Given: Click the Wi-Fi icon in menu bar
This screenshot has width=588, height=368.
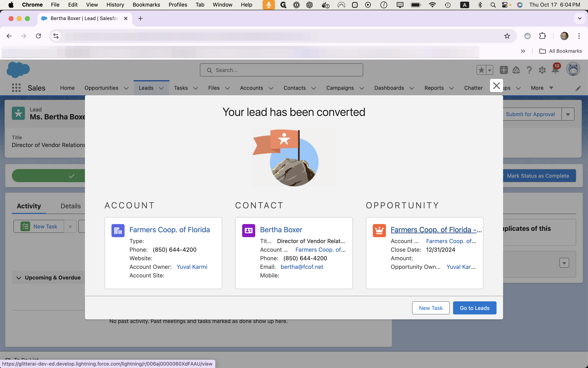Looking at the screenshot, I should tap(432, 5).
